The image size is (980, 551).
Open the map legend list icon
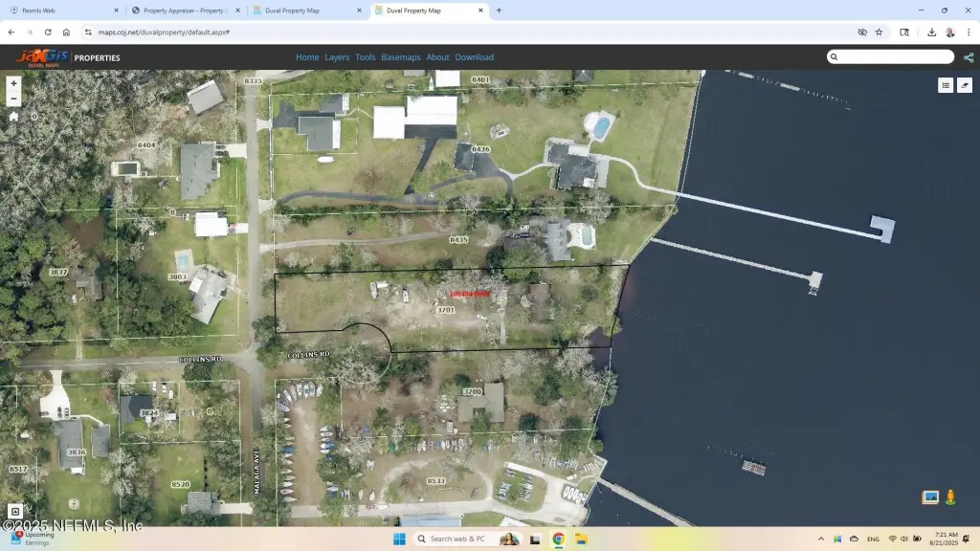(x=946, y=85)
